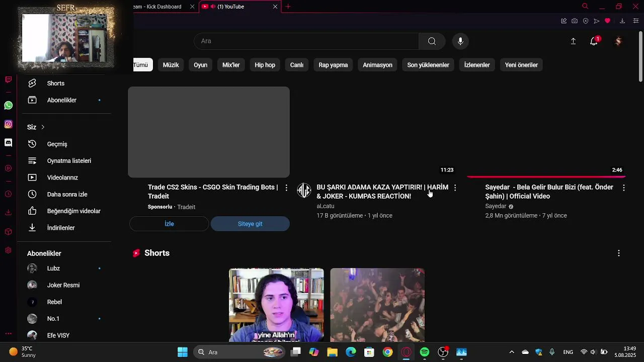Open Twitch in the browser sidebar
Screen dimensions: 644x362
click(x=8, y=79)
